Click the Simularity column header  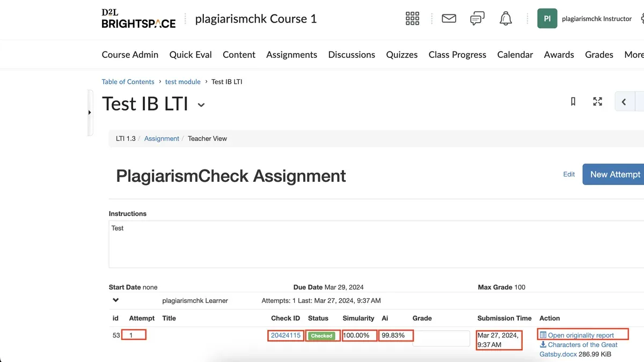point(358,318)
